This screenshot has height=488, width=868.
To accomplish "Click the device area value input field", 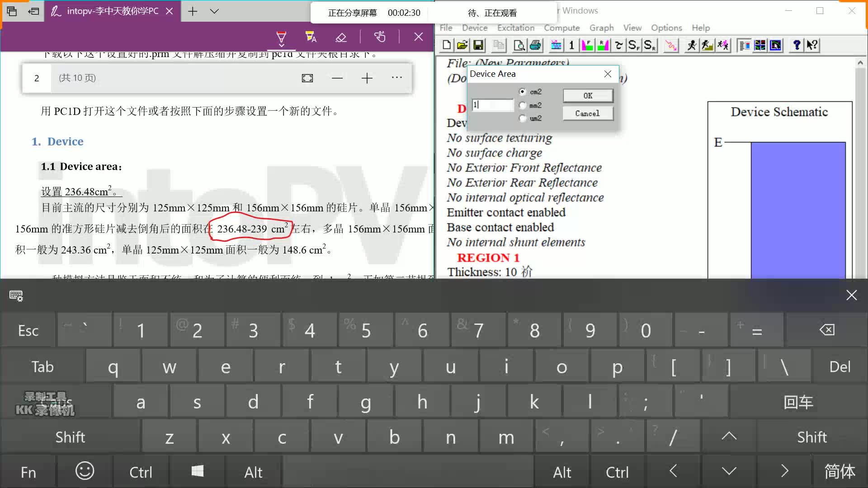I will point(493,105).
